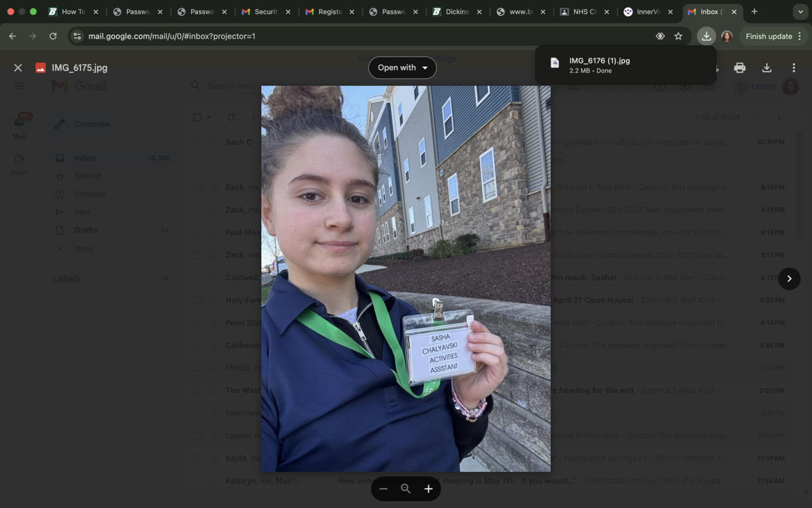Image resolution: width=812 pixels, height=508 pixels.
Task: Open Gmail support help icon
Action: click(660, 86)
